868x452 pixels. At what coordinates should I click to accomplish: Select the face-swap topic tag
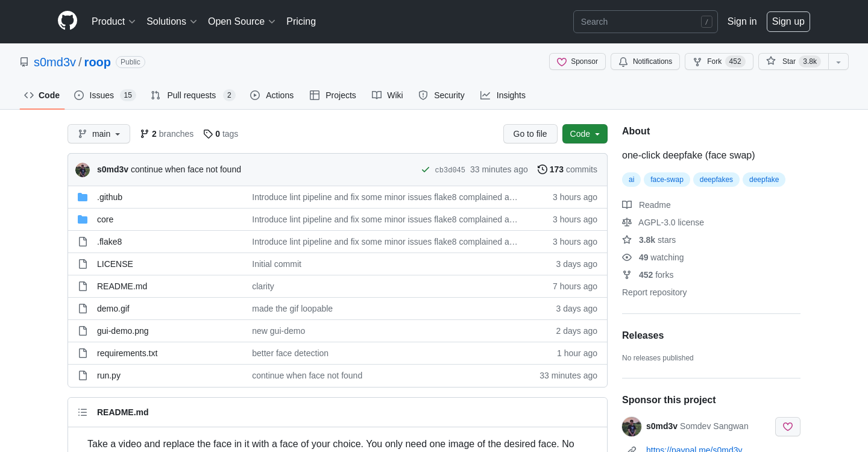(667, 180)
